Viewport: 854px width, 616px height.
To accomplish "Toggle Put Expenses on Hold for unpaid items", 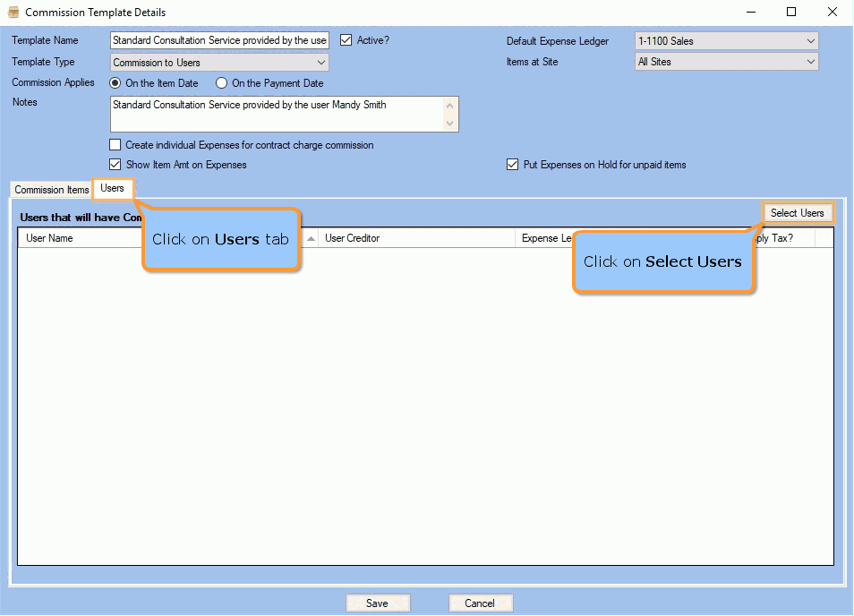I will pyautogui.click(x=513, y=165).
